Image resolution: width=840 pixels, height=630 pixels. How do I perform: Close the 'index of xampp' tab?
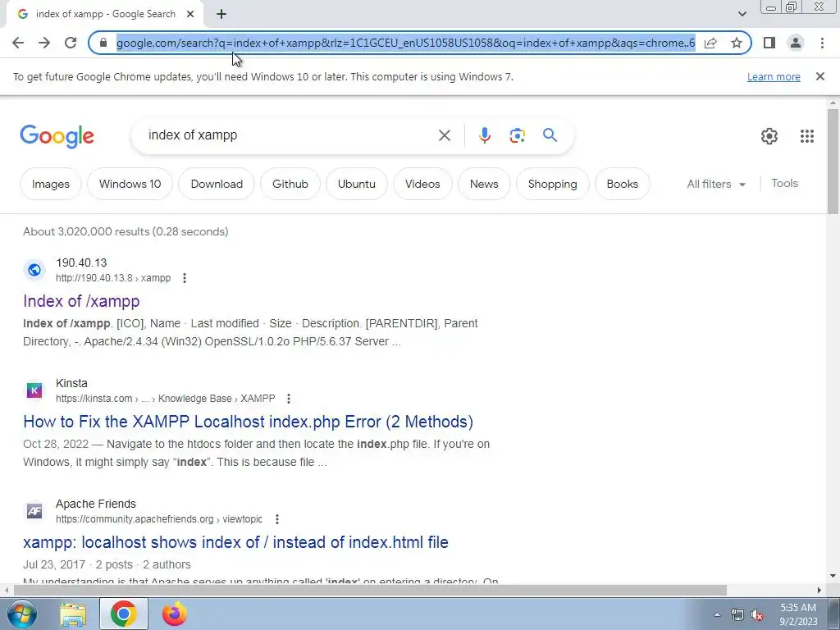[x=190, y=15]
